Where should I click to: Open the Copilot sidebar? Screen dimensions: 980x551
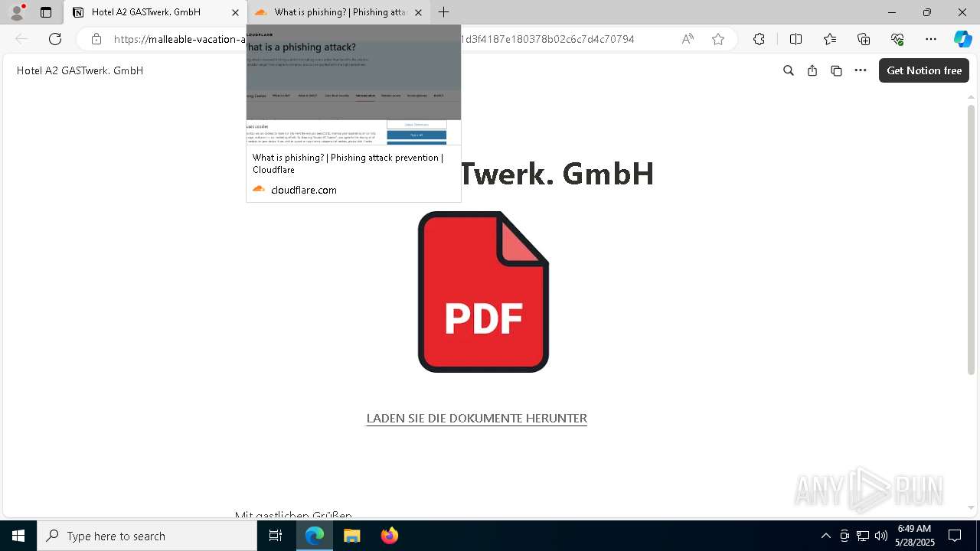[962, 39]
